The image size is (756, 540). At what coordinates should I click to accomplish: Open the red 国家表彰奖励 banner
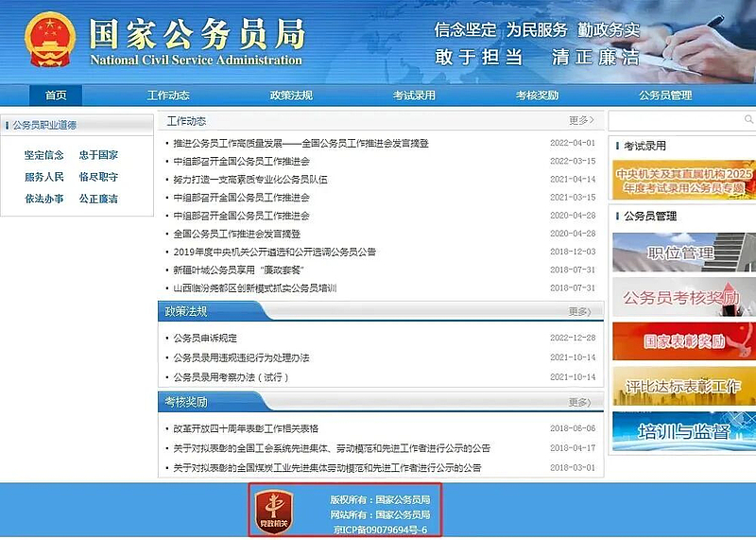682,341
